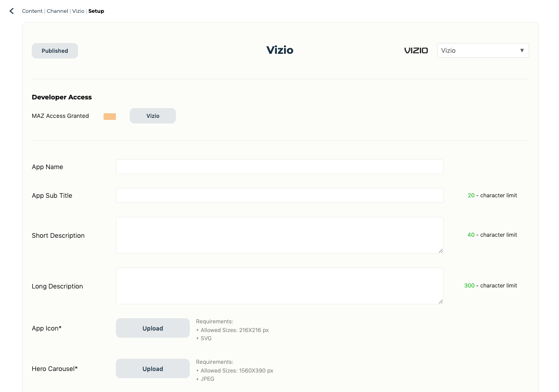
Task: Focus the App Name input field
Action: click(x=279, y=167)
